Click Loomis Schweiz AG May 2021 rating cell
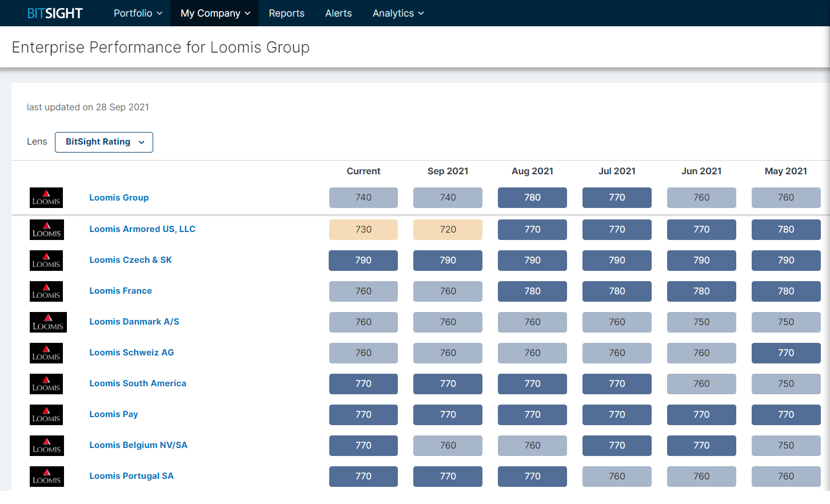 [786, 353]
